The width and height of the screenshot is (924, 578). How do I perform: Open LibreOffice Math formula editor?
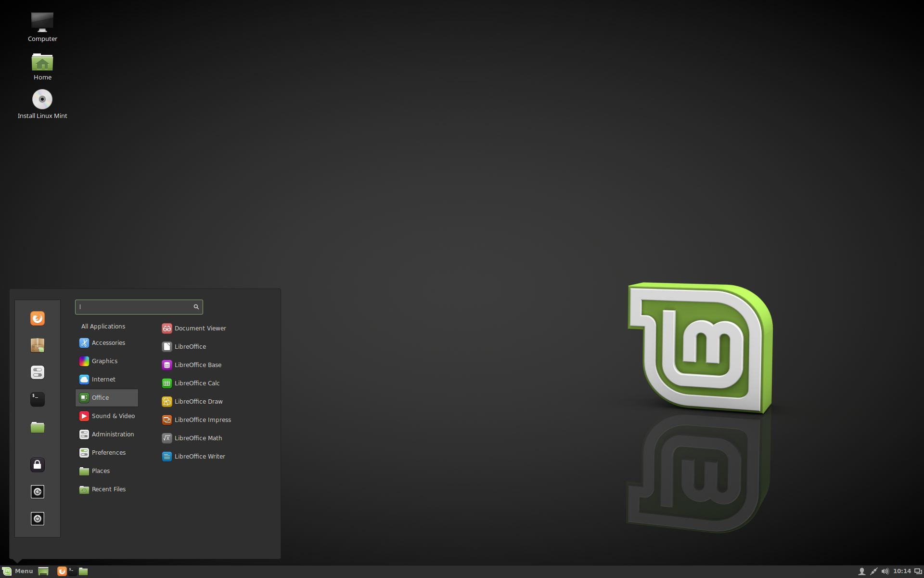pyautogui.click(x=198, y=437)
